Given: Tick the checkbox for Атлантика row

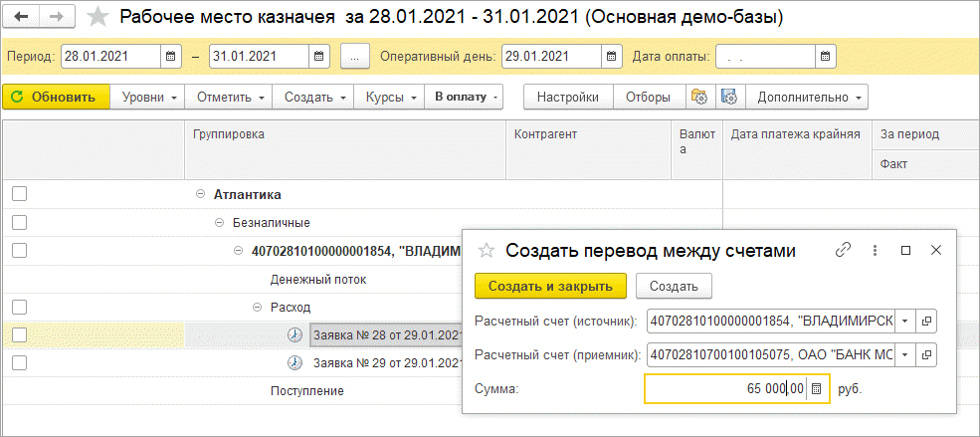Looking at the screenshot, I should (19, 194).
